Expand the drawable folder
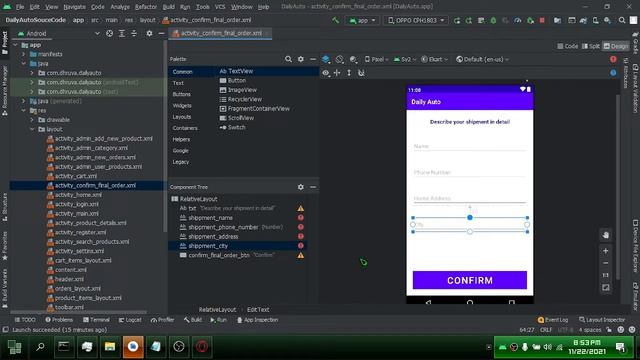 point(32,120)
